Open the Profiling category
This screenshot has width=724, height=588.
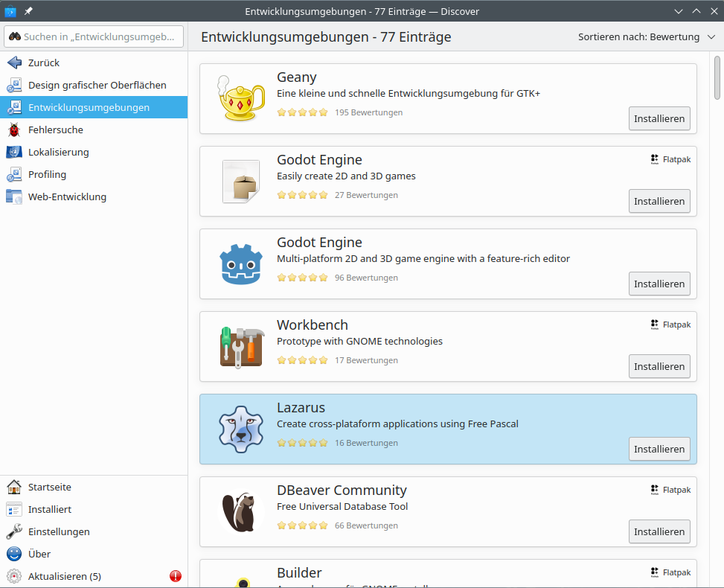(47, 174)
